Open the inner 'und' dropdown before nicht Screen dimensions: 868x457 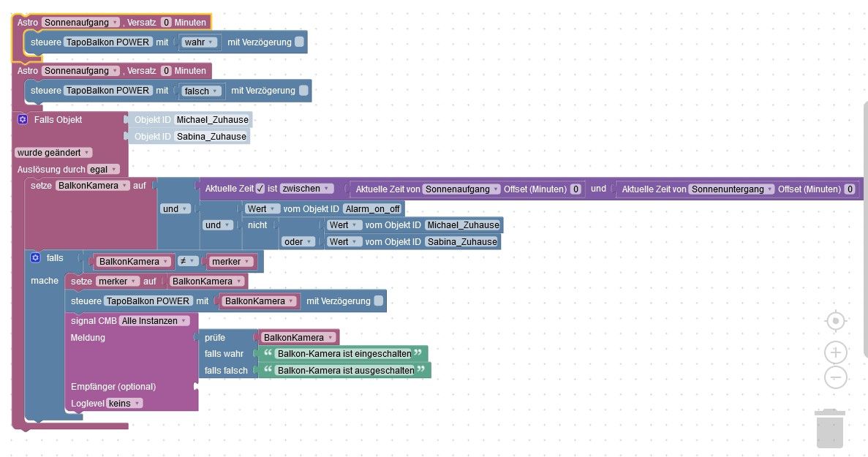(x=218, y=225)
